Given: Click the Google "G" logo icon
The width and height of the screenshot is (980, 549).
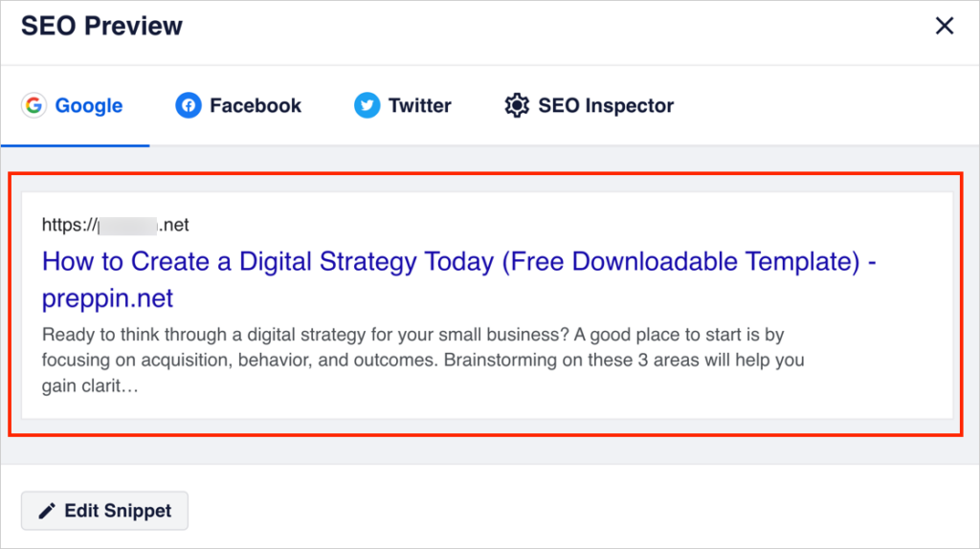Looking at the screenshot, I should coord(33,105).
